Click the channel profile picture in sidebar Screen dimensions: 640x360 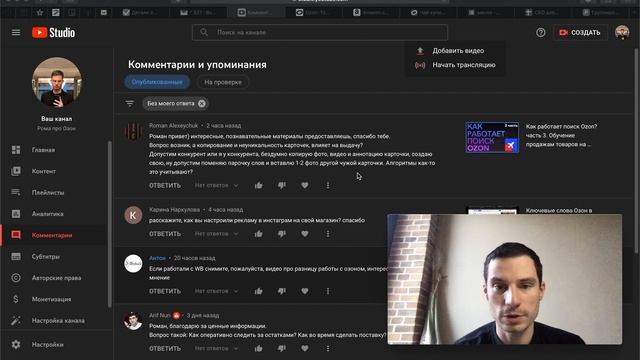click(x=57, y=82)
